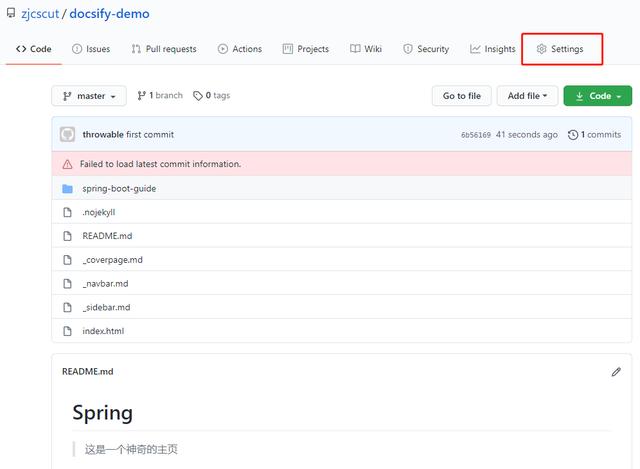Click the throwable avatar image
The width and height of the screenshot is (640, 469).
tap(67, 134)
